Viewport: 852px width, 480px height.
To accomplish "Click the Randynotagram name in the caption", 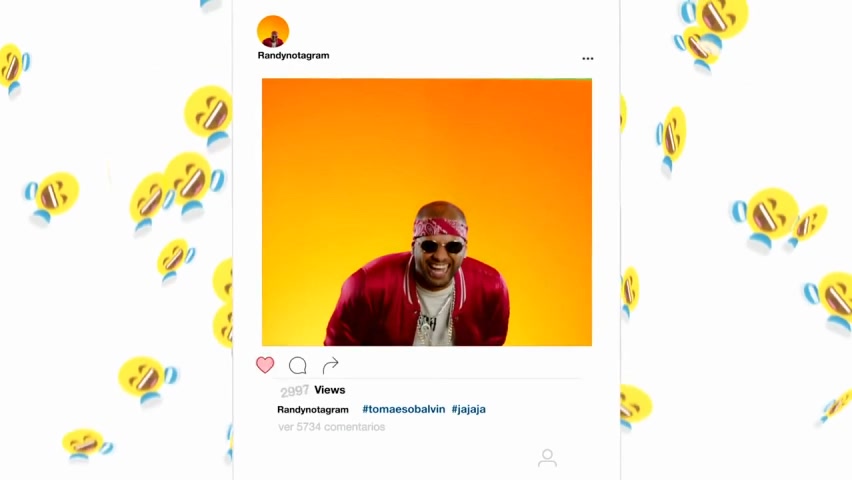I will click(x=313, y=409).
